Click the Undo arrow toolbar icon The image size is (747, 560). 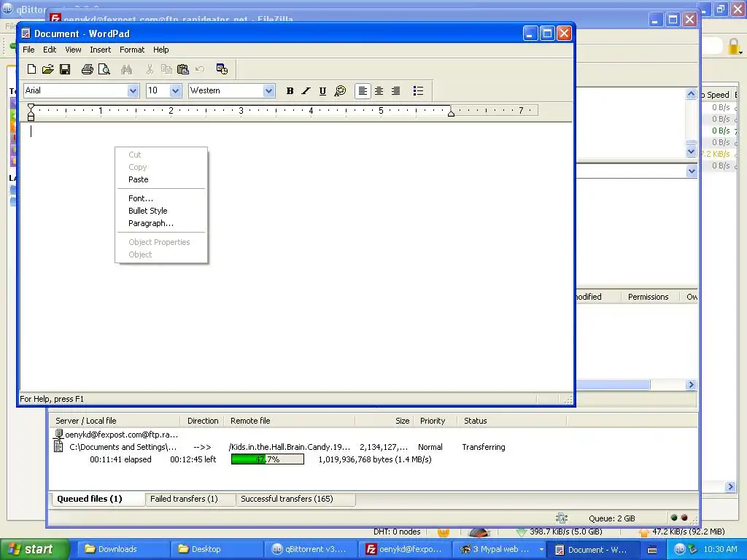click(x=200, y=69)
